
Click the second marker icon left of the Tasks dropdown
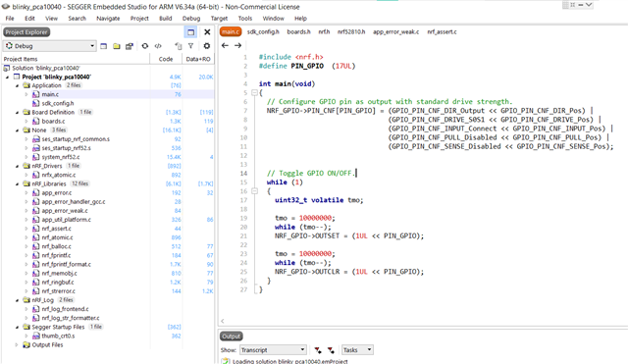[331, 350]
